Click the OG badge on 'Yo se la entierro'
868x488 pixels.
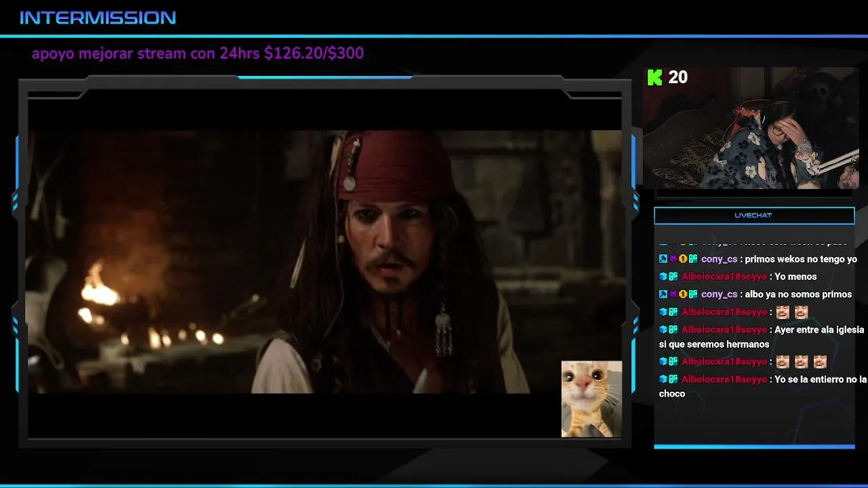673,379
